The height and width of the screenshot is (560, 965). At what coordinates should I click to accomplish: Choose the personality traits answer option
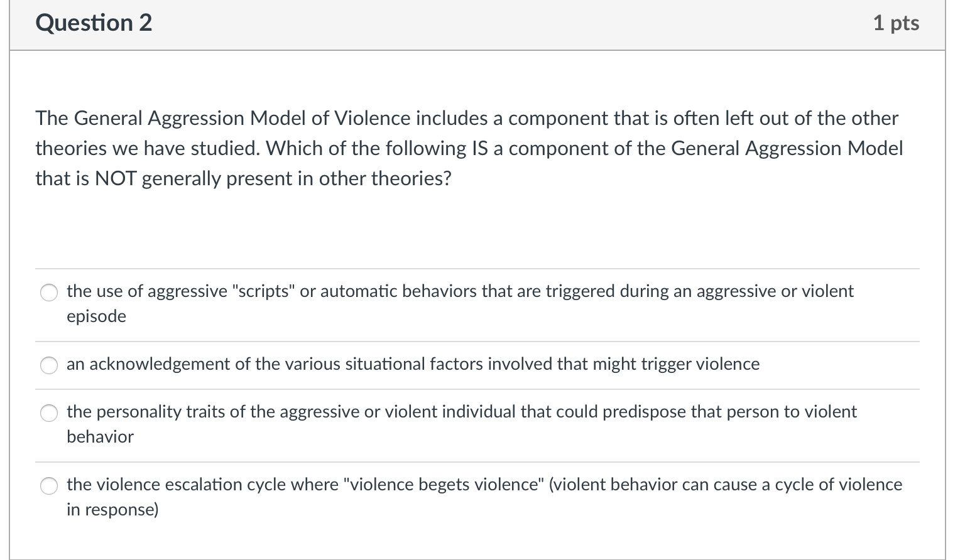49,413
